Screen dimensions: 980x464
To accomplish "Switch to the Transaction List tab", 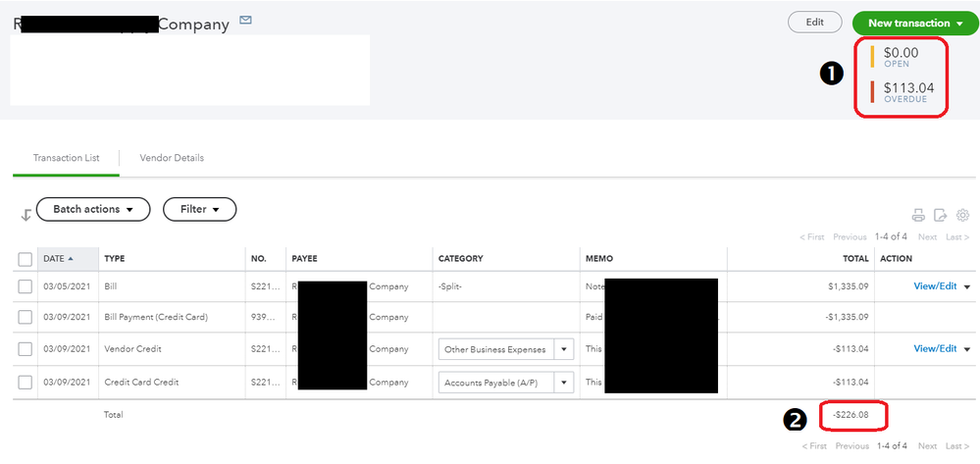I will click(67, 158).
